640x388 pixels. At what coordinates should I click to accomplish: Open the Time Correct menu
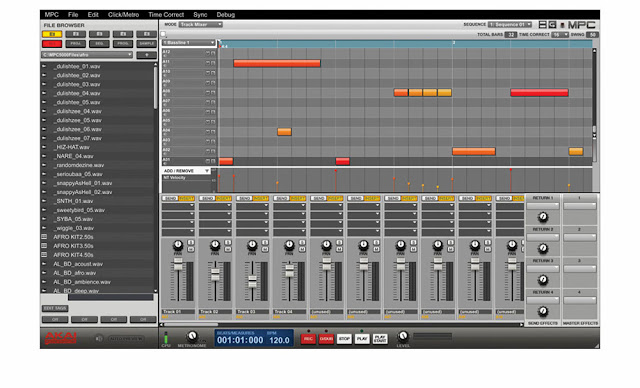click(x=166, y=15)
